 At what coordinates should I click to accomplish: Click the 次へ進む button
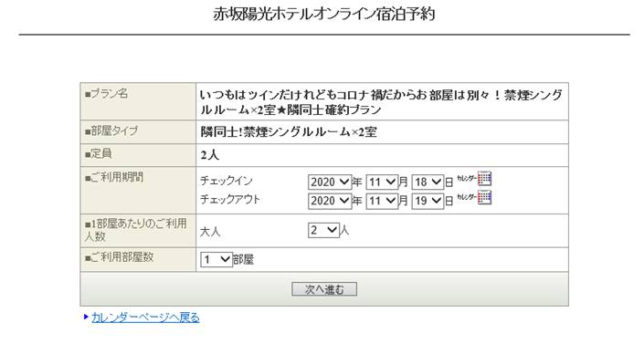pos(324,289)
